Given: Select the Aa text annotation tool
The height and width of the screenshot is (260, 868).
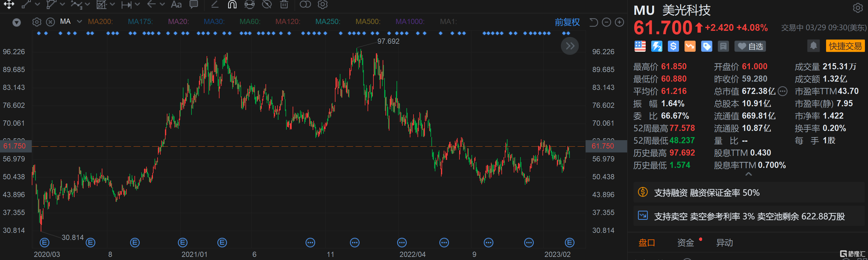Looking at the screenshot, I should [x=176, y=4].
